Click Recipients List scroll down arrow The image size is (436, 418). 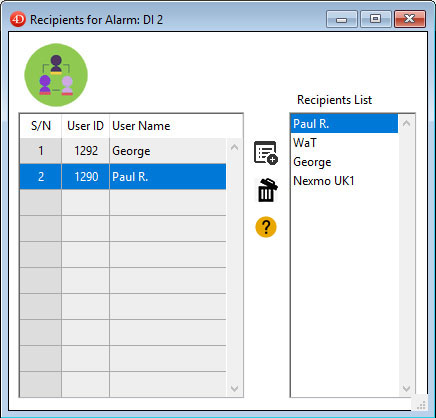point(406,388)
